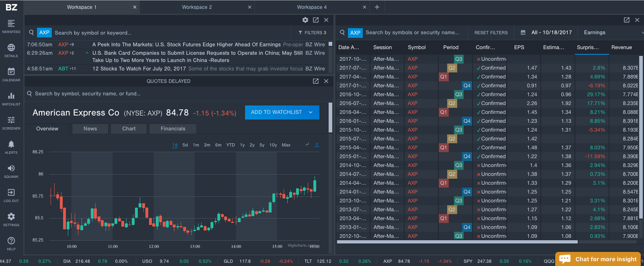Pop out the newsfeed widget
The height and width of the screenshot is (266, 644).
(x=316, y=20)
